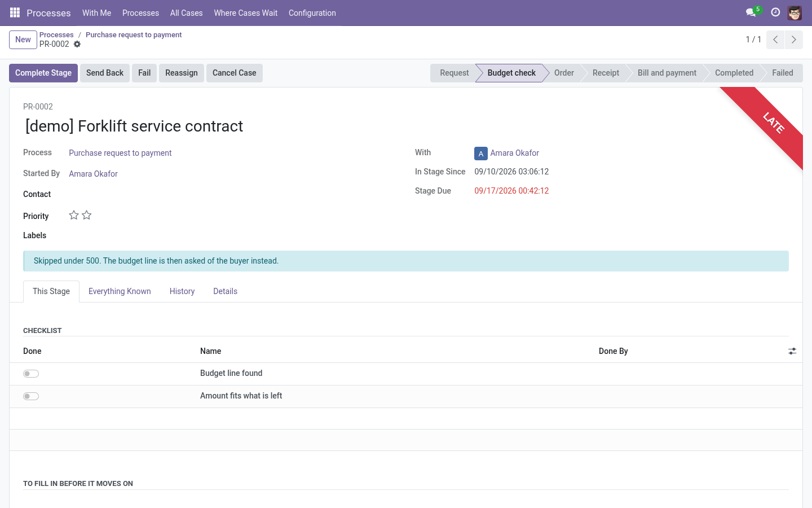
Task: Open Started By Amara Okafor link
Action: pyautogui.click(x=93, y=174)
